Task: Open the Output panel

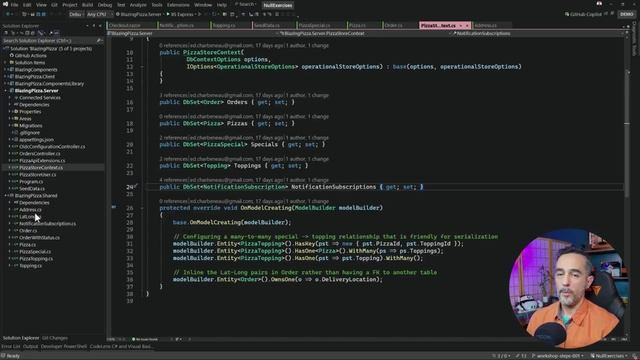Action: 30,347
